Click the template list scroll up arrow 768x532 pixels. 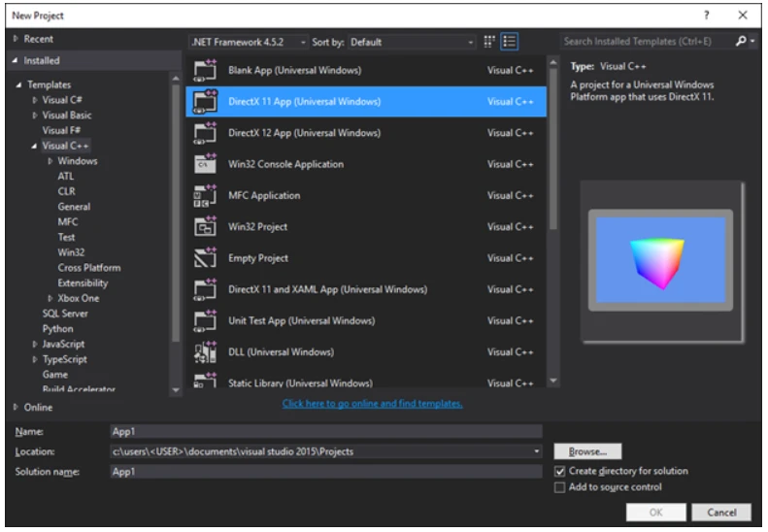tap(553, 63)
